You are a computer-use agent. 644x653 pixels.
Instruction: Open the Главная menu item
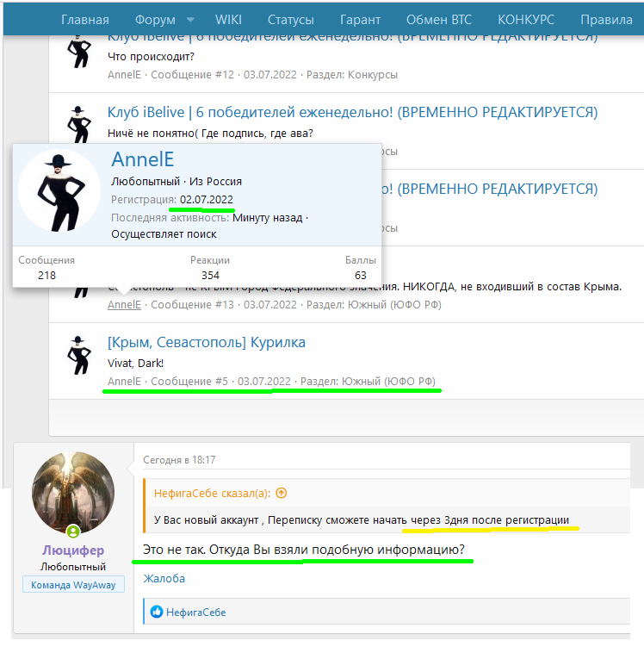85,20
